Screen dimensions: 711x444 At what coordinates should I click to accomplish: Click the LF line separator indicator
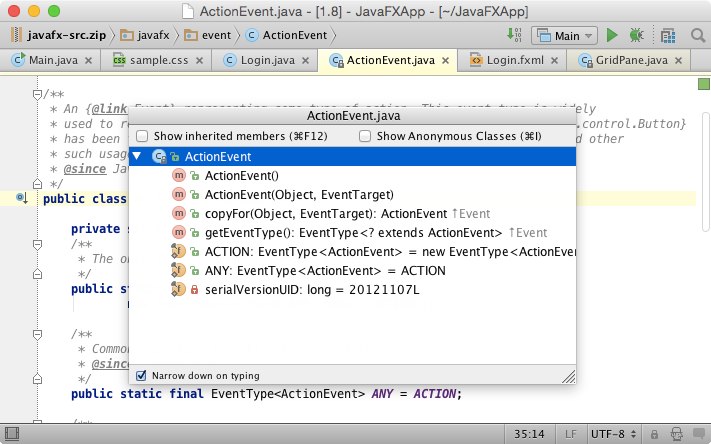(x=570, y=434)
